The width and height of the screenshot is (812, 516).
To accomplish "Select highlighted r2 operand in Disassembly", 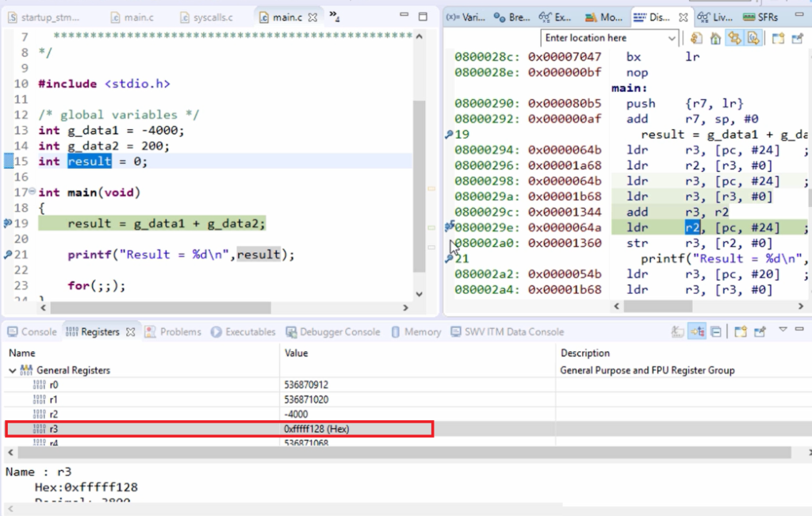I will [x=692, y=227].
